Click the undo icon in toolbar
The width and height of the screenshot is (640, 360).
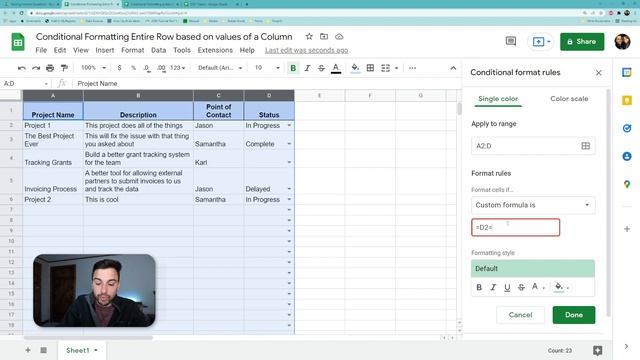click(22, 68)
